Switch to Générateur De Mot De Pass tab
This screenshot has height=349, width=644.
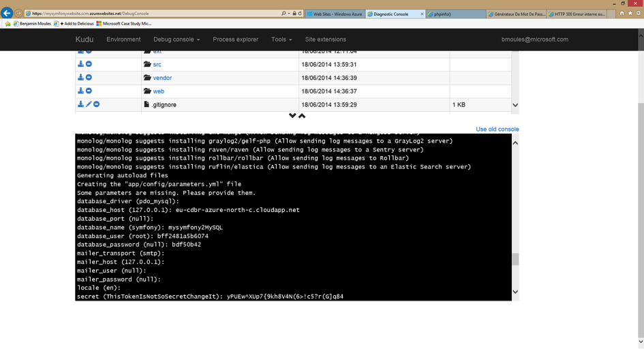[x=517, y=14]
